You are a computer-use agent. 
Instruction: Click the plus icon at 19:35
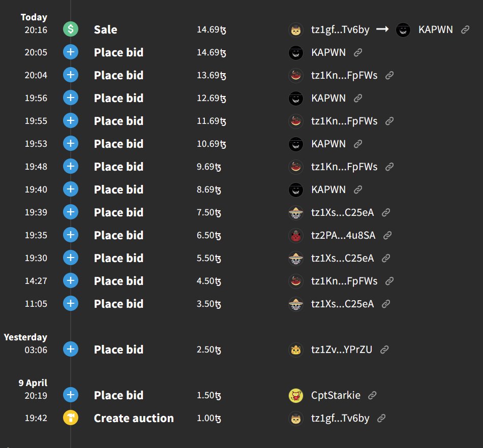click(71, 235)
